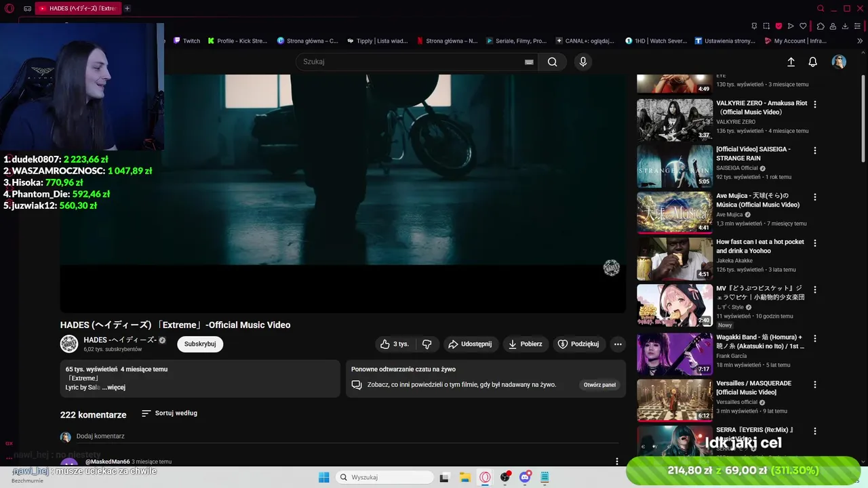Open Opera easy setup sliders icon

click(x=859, y=26)
